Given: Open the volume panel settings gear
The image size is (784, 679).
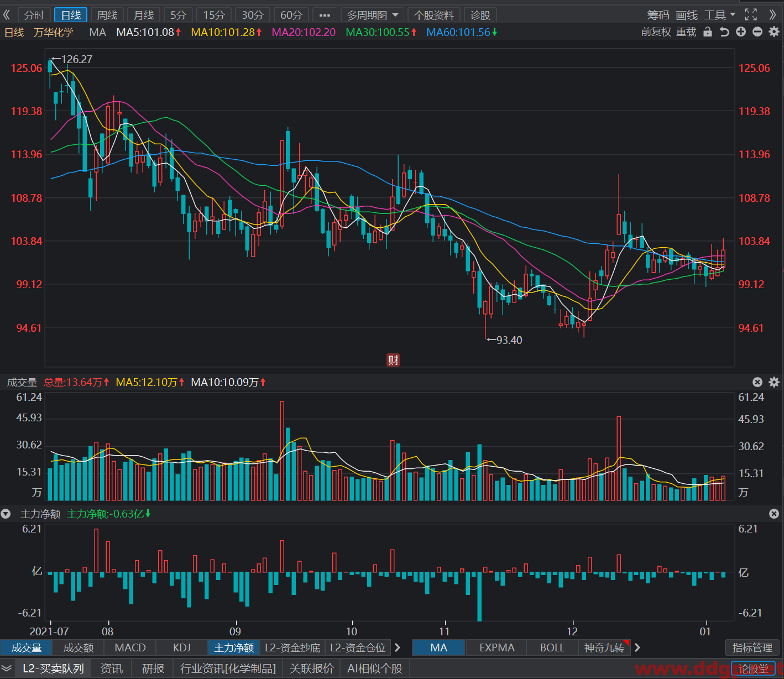Looking at the screenshot, I should tap(774, 382).
